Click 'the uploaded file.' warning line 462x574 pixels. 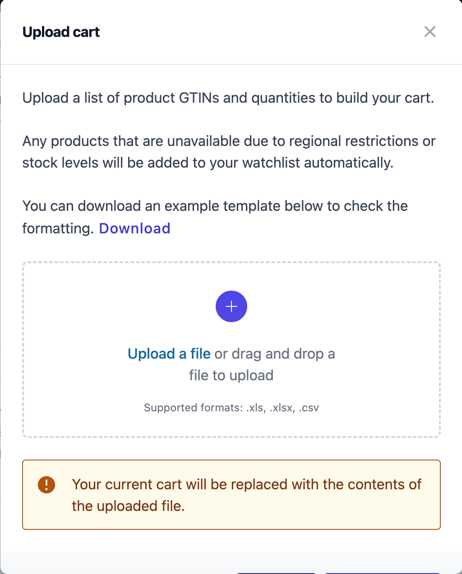[128, 506]
